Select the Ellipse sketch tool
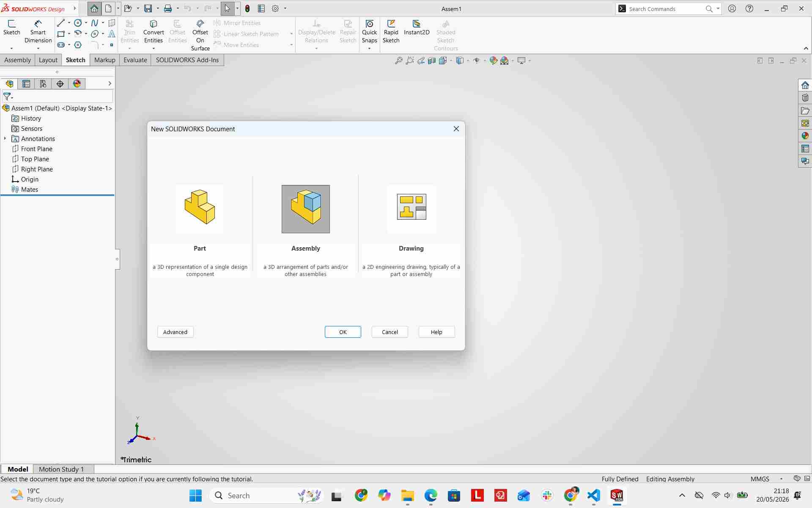Image resolution: width=812 pixels, height=508 pixels. (x=95, y=34)
